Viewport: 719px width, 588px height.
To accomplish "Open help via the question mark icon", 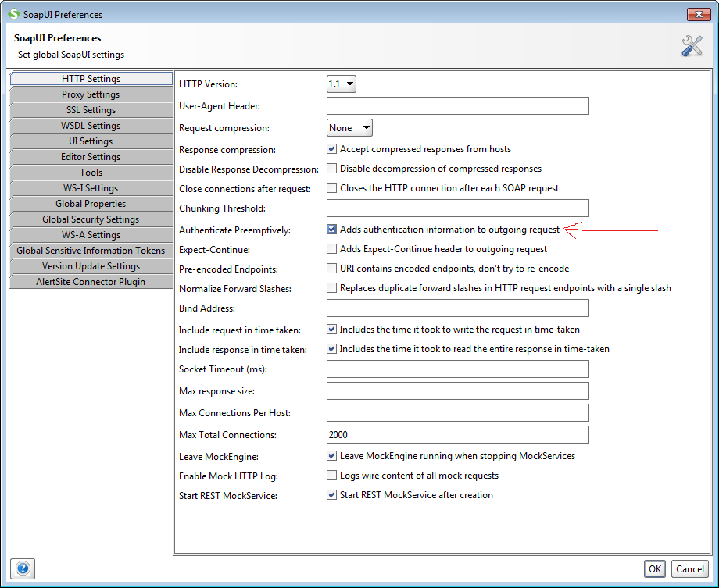I will point(22,568).
